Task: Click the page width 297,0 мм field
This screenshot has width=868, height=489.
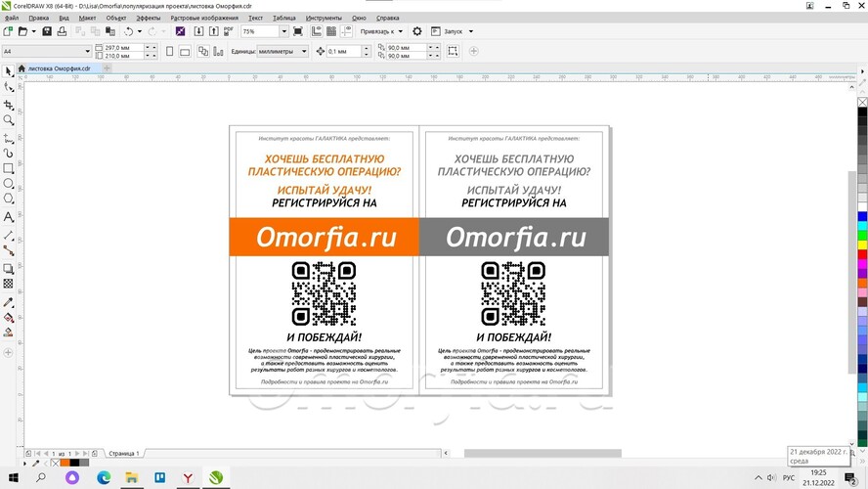Action: 124,48
